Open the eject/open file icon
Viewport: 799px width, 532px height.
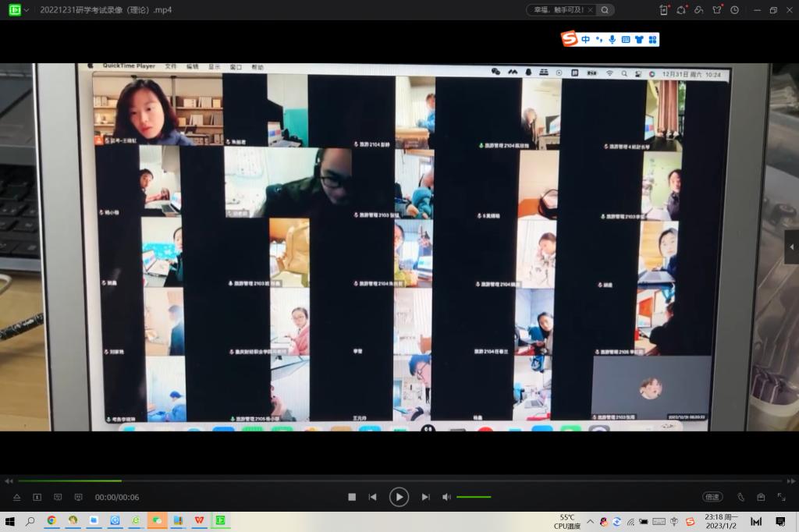16,497
